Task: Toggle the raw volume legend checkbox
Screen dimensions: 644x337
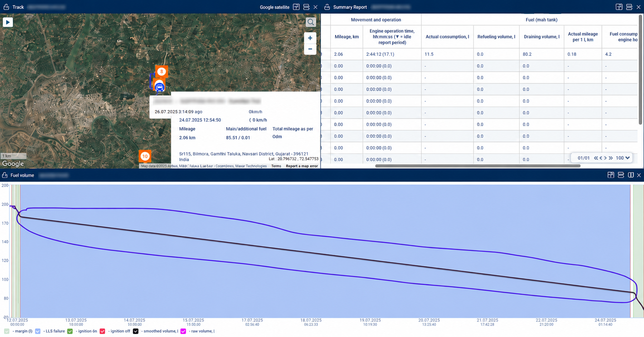Action: pos(183,331)
